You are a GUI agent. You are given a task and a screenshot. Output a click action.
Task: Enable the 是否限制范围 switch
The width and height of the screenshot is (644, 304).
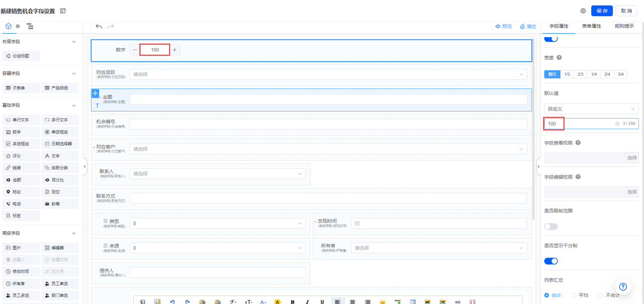point(551,227)
